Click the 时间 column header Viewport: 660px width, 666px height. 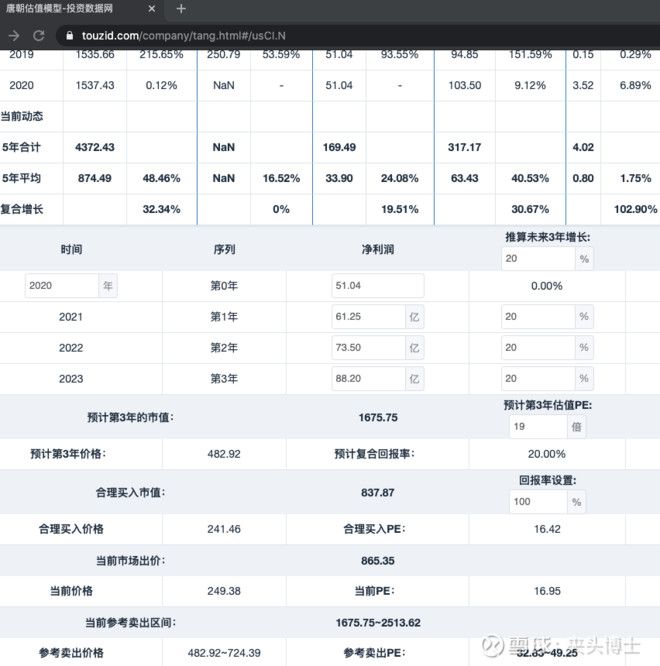coord(71,249)
